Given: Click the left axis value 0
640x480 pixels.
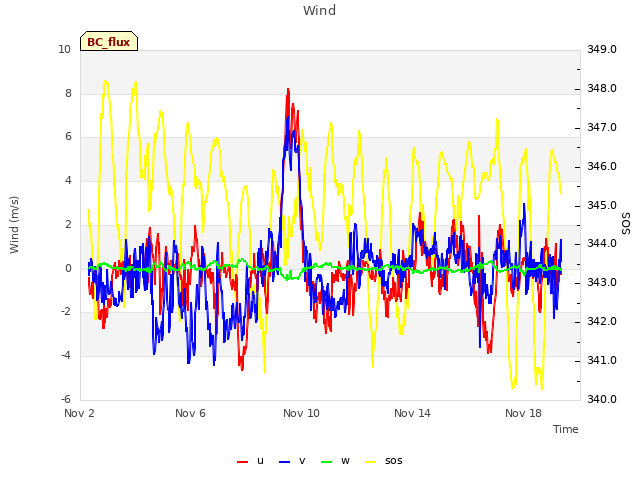Looking at the screenshot, I should tap(68, 268).
